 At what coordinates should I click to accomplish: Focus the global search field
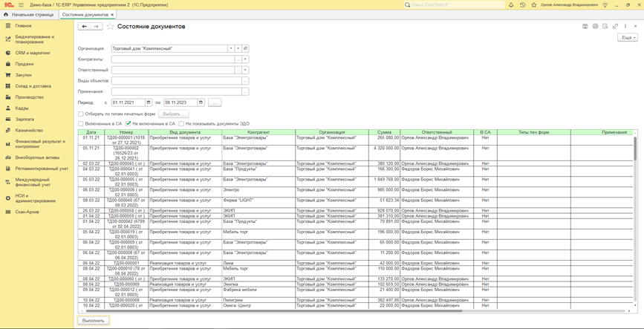tap(454, 5)
